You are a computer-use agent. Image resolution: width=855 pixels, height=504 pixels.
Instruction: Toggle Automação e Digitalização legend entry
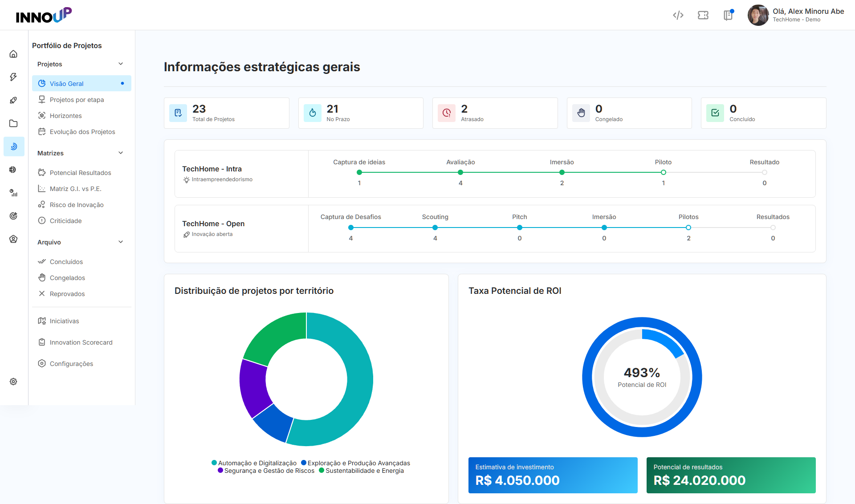254,463
